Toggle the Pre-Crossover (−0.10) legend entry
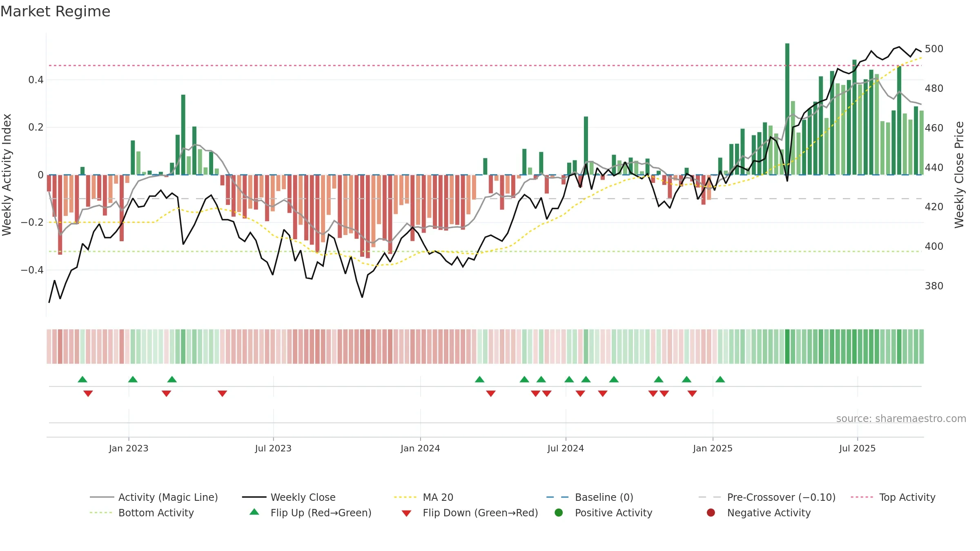Viewport: 980px width, 551px height. coord(767,497)
